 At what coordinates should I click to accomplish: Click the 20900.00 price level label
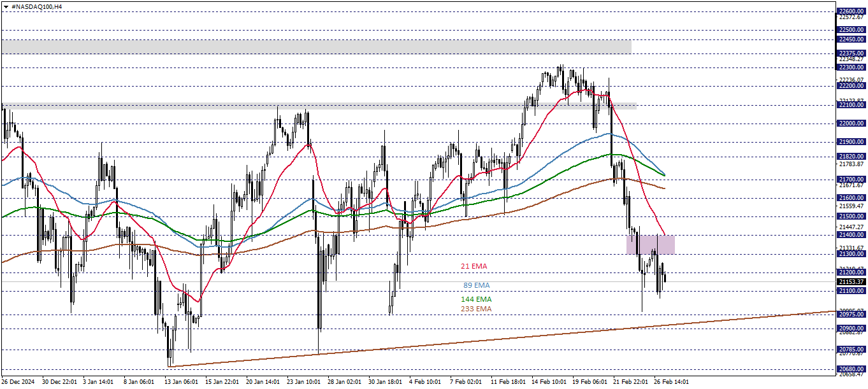pyautogui.click(x=852, y=329)
